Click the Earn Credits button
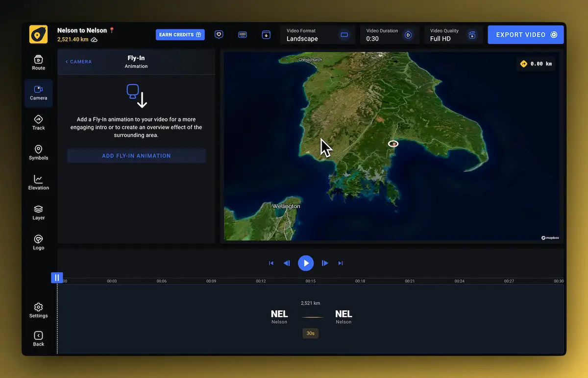Screen dimensions: 588x378 [180, 35]
